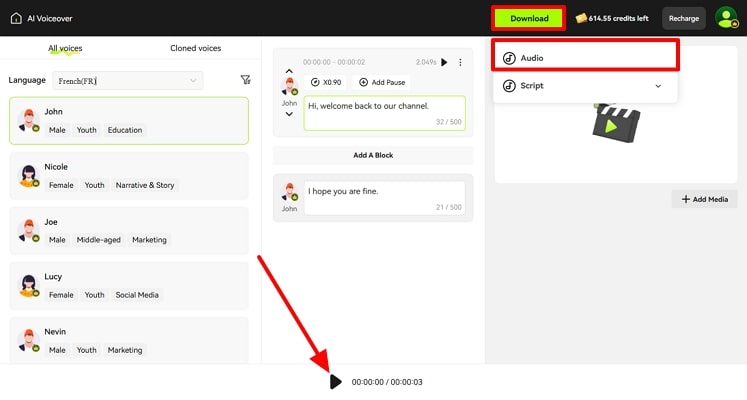Click Add A Block button
Viewport: 747px width, 400px height.
(x=373, y=155)
